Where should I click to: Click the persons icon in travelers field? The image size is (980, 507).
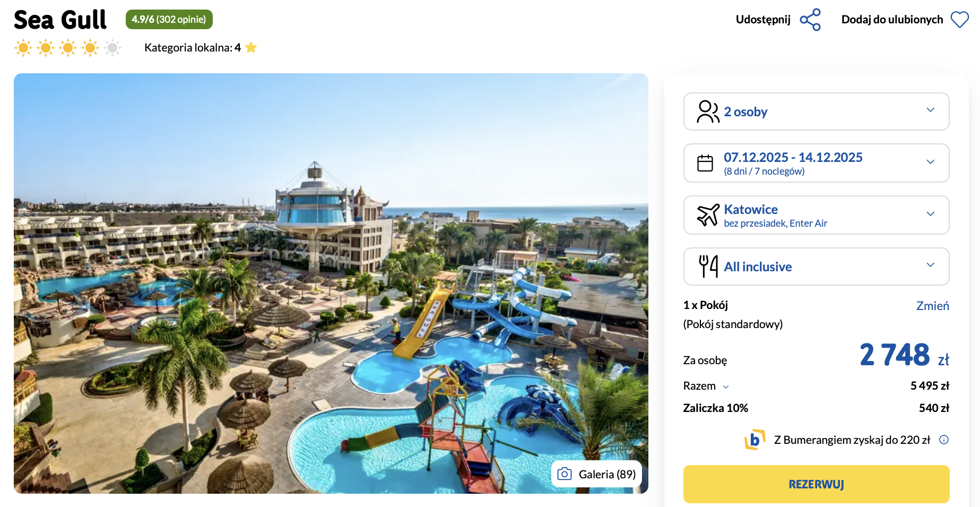pyautogui.click(x=708, y=111)
